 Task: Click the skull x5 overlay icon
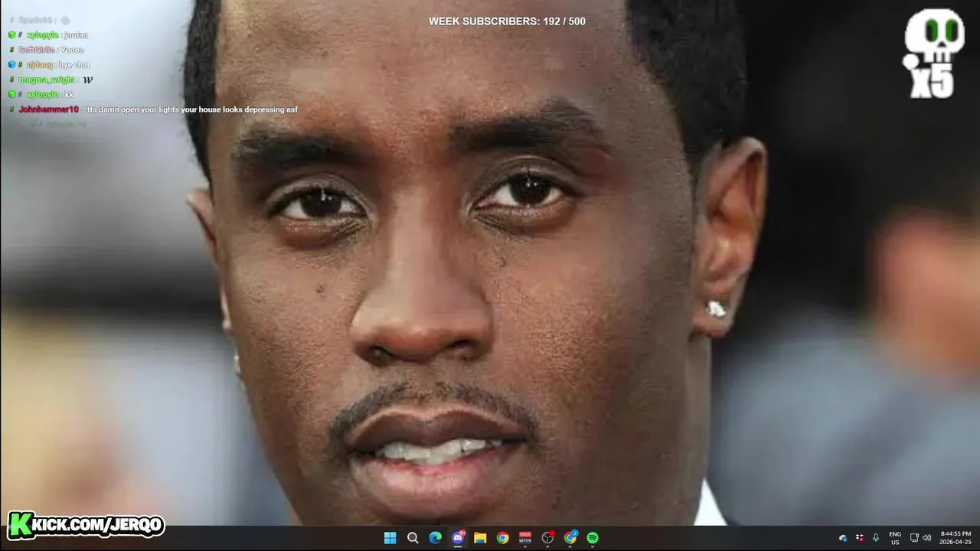click(x=933, y=54)
